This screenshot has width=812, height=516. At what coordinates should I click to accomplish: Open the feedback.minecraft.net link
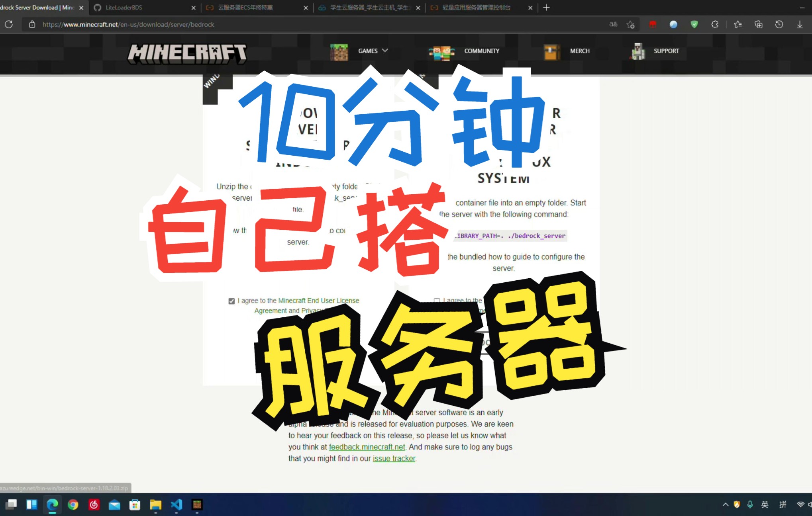[367, 447]
